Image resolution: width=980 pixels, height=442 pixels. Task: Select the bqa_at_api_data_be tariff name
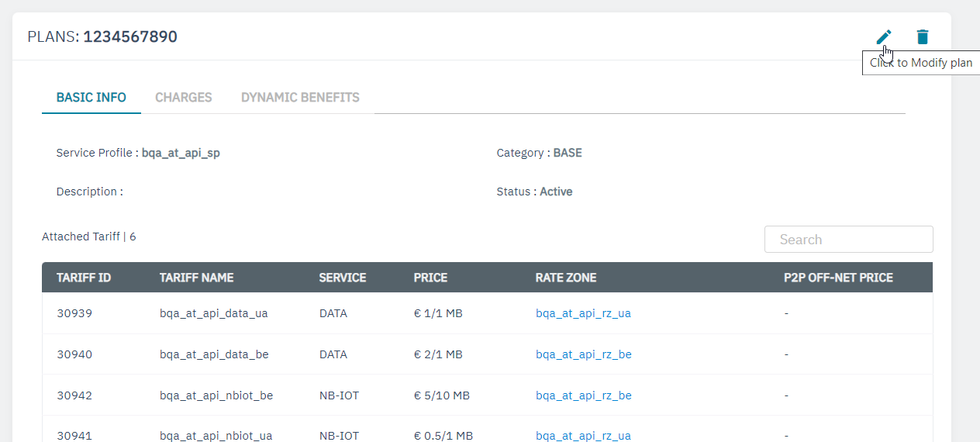[x=214, y=354]
